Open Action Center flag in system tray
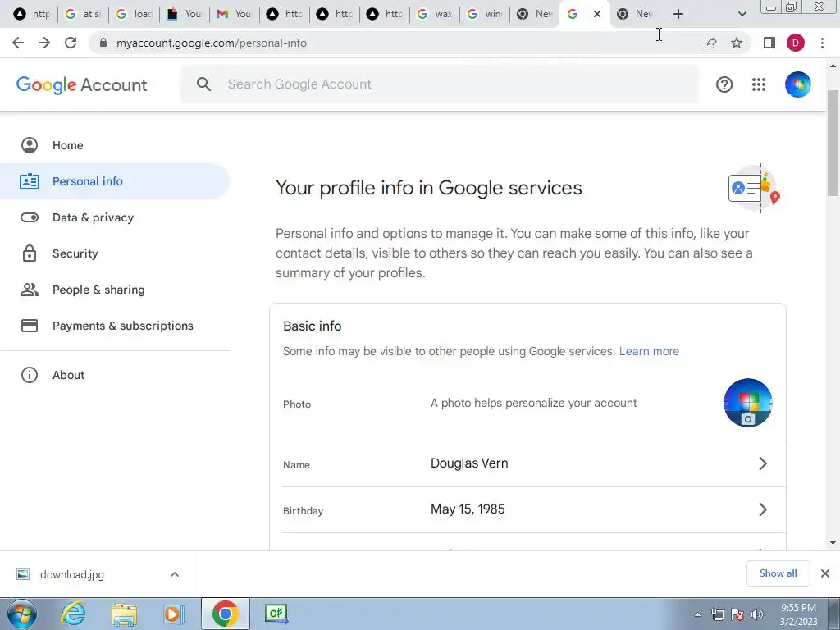The width and height of the screenshot is (840, 630). tap(737, 614)
